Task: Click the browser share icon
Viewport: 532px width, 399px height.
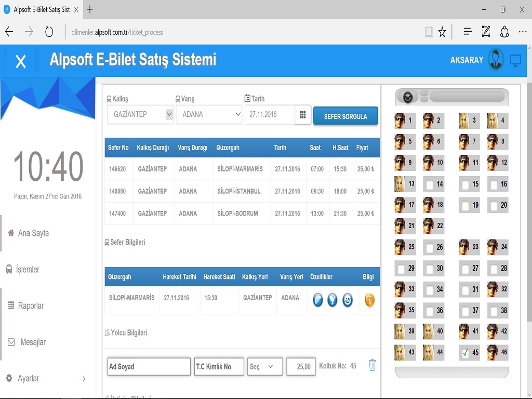Action: [x=504, y=32]
